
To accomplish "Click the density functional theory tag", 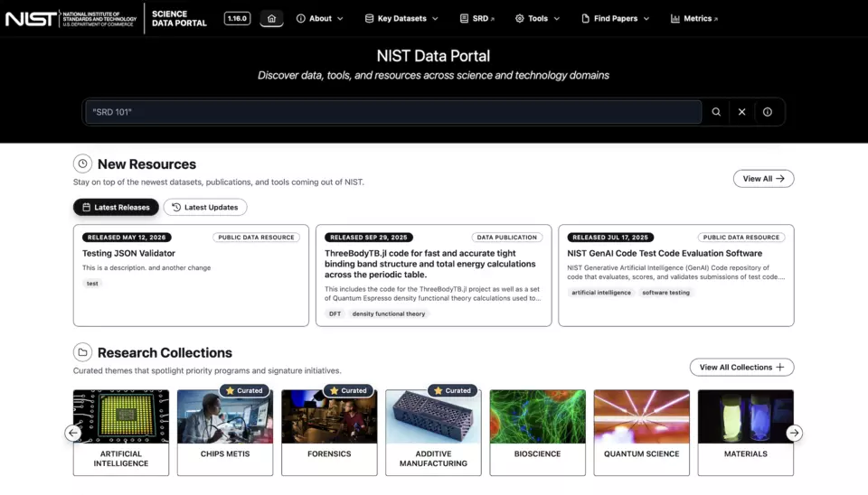I will [x=389, y=313].
